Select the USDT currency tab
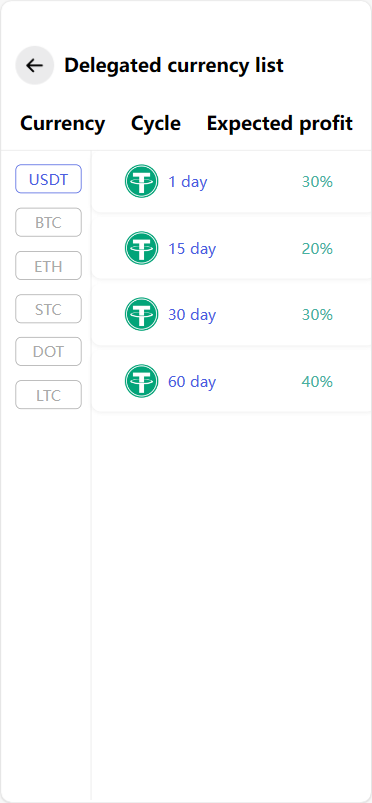This screenshot has width=372, height=803. (x=48, y=179)
